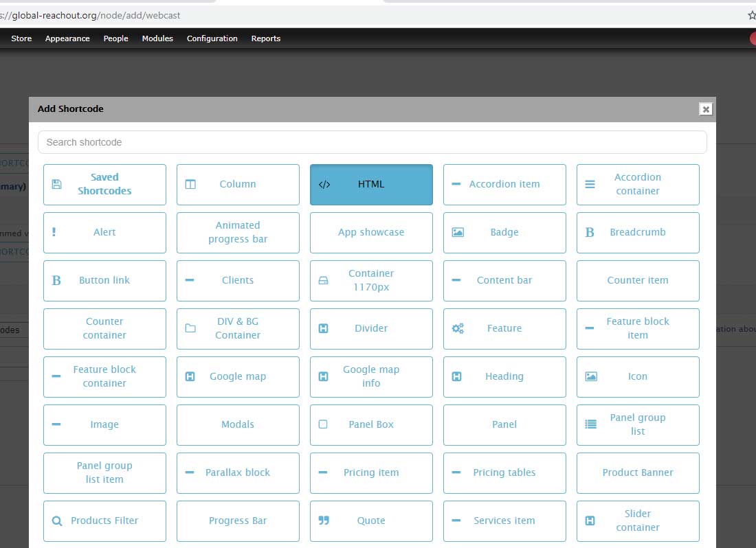
Task: Open the People admin menu
Action: click(x=115, y=38)
